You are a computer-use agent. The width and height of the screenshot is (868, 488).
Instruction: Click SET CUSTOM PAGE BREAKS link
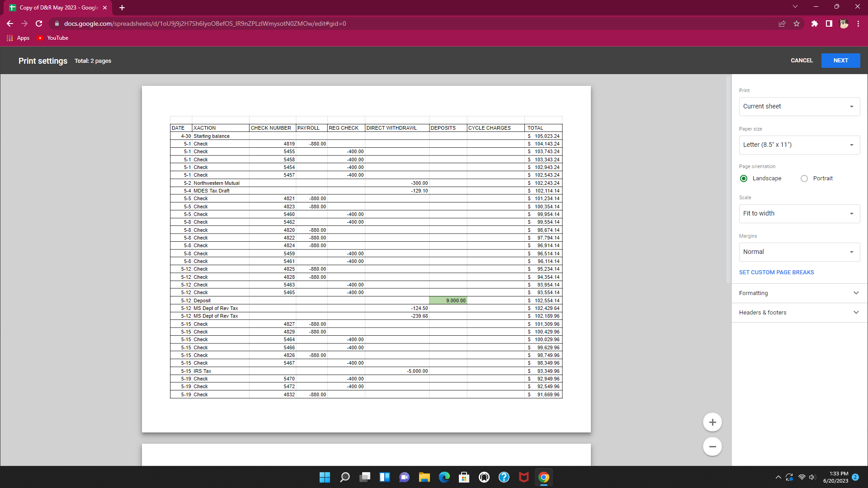coord(776,272)
